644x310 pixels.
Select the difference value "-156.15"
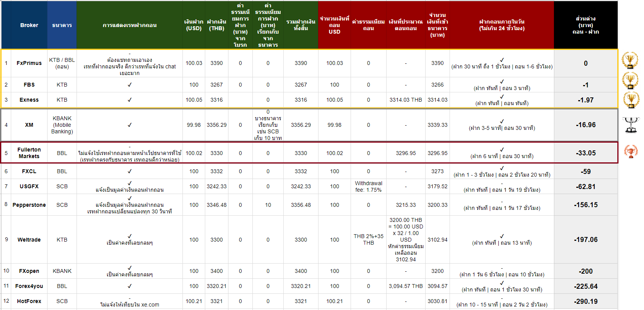point(586,205)
